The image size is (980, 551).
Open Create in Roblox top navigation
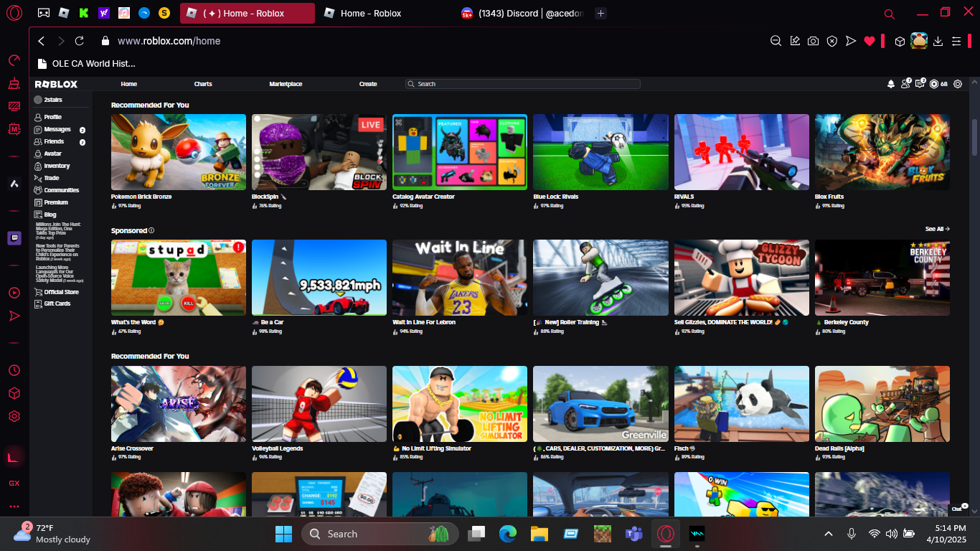368,84
